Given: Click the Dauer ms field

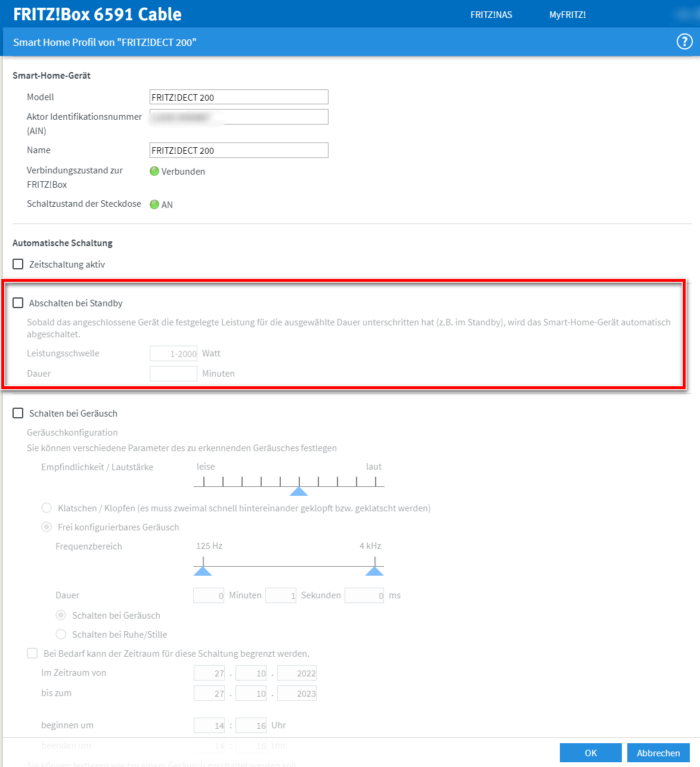Looking at the screenshot, I should [x=364, y=595].
